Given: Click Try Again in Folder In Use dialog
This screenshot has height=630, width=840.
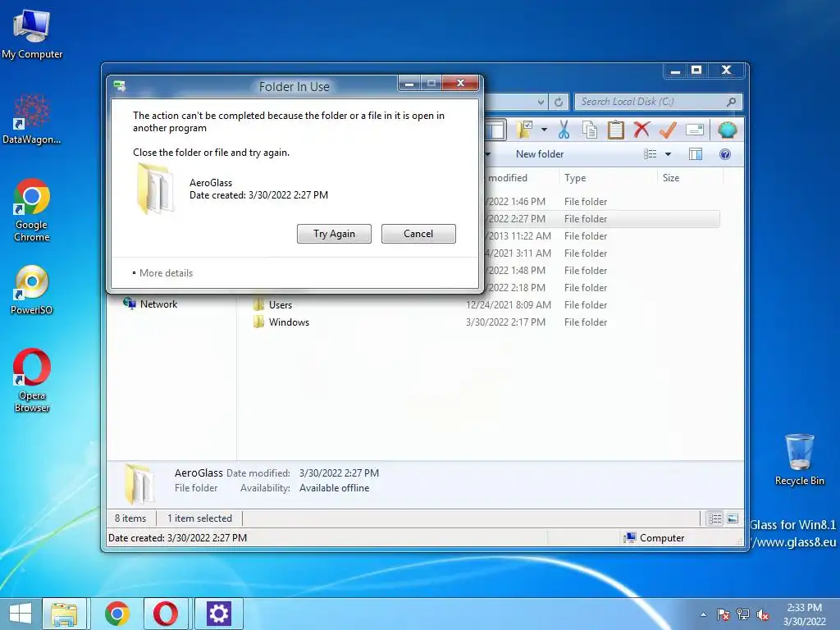Looking at the screenshot, I should [334, 234].
